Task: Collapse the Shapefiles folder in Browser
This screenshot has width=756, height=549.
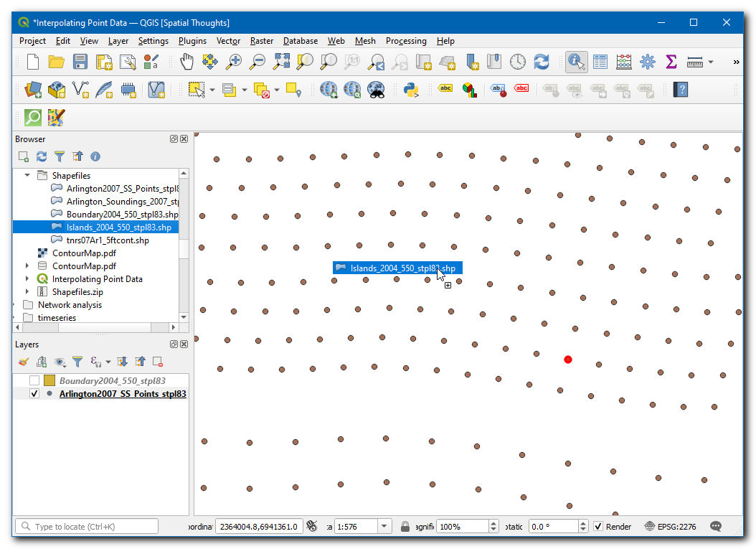Action: [x=27, y=176]
